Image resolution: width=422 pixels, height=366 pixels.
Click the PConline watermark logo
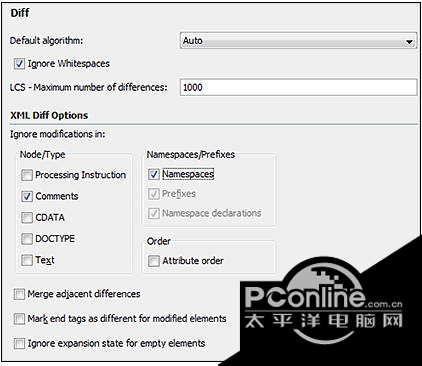323,305
